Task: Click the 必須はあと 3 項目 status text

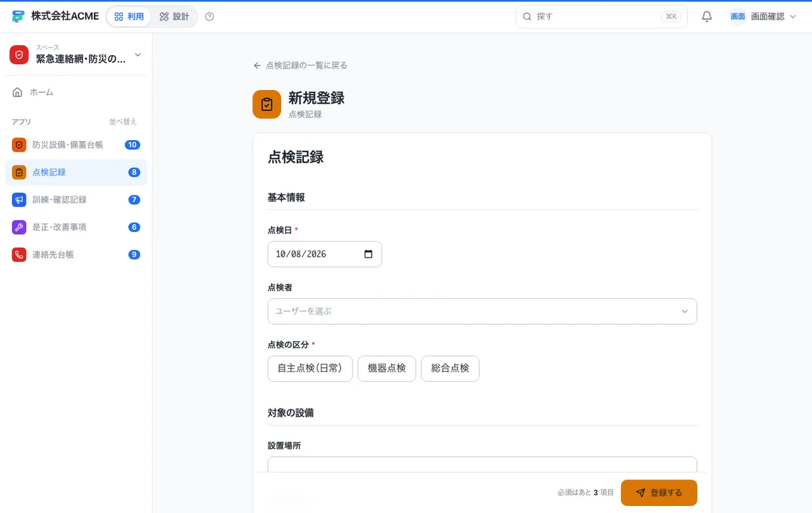Action: 586,493
